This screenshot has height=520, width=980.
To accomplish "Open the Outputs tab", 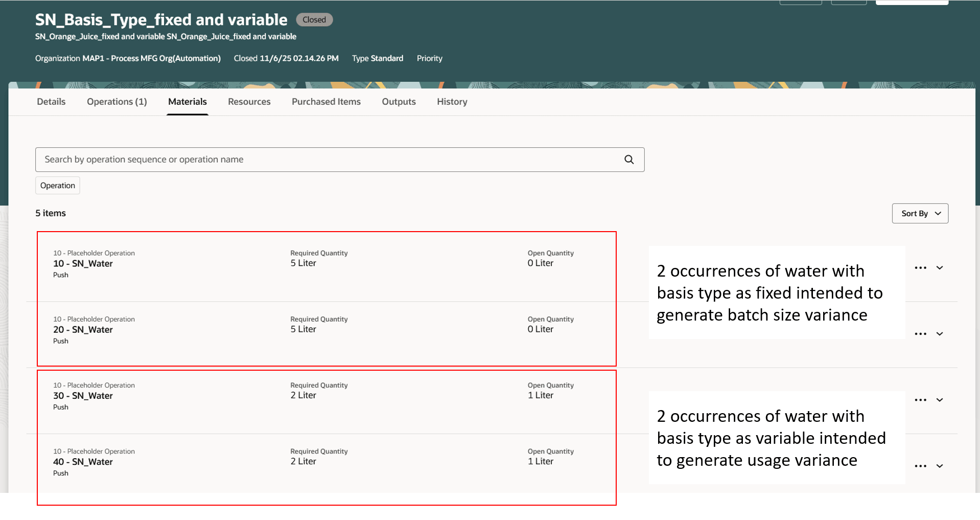I will click(x=399, y=101).
